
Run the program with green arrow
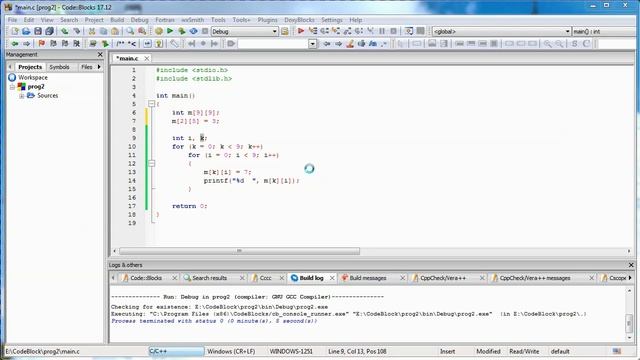tap(170, 31)
